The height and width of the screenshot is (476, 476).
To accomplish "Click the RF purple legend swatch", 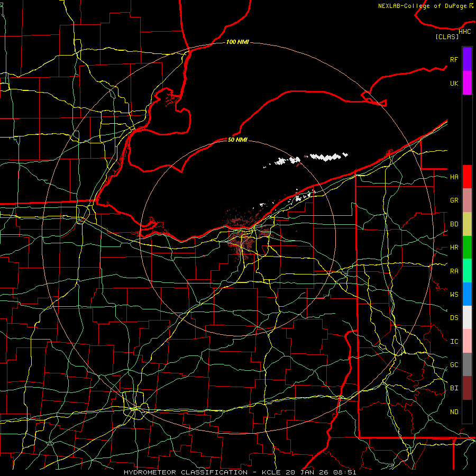I will click(x=467, y=59).
